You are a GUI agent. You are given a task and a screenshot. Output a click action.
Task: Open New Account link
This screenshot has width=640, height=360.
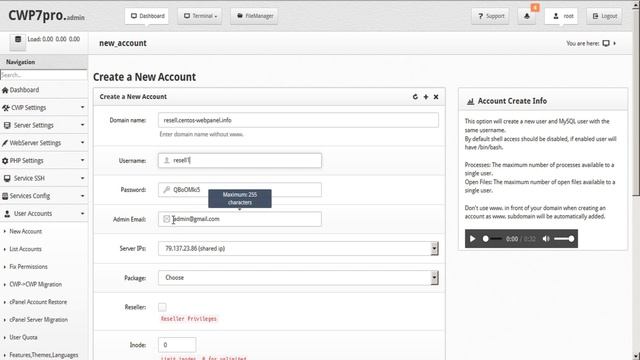click(x=25, y=231)
